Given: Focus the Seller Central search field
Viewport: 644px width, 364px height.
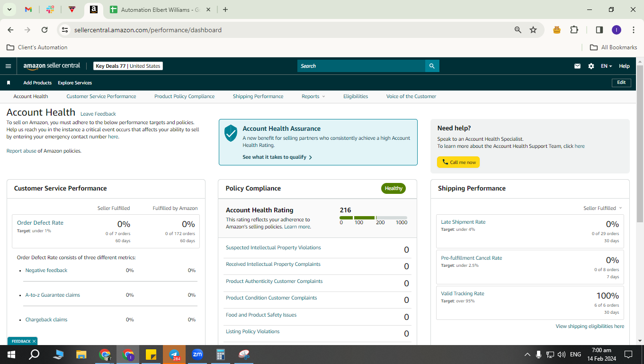Looking at the screenshot, I should [x=361, y=66].
